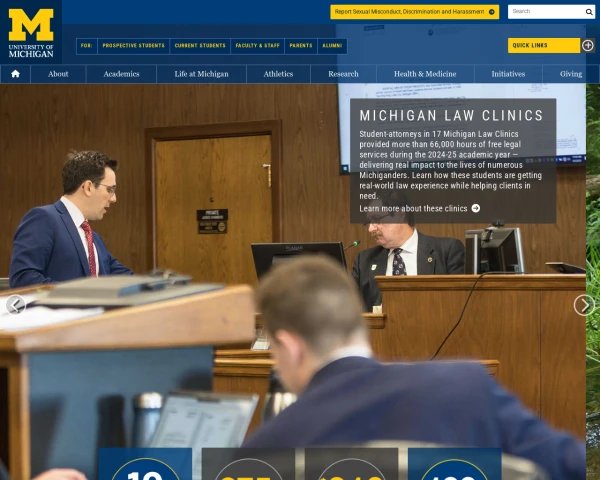Image resolution: width=600 pixels, height=480 pixels.
Task: Open the Faculty & Staff link
Action: pyautogui.click(x=258, y=46)
